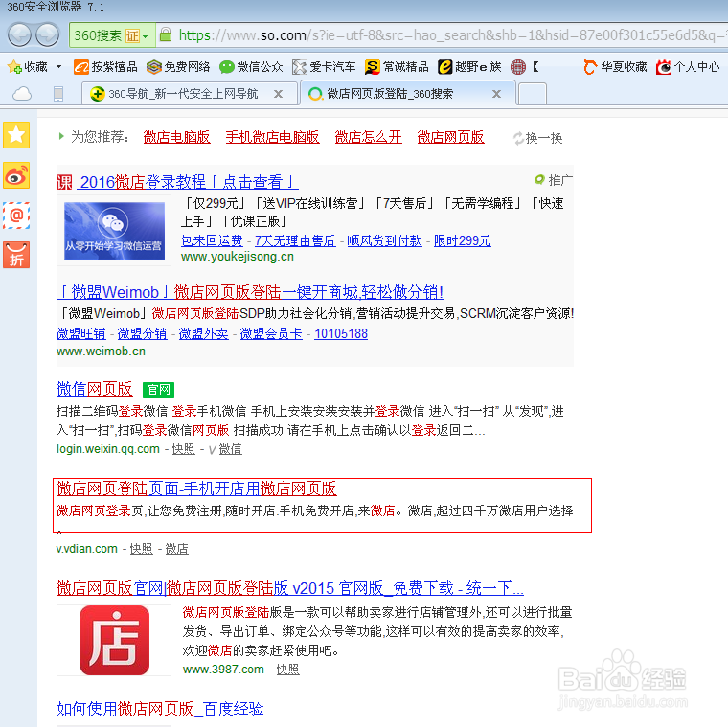The width and height of the screenshot is (728, 727).
Task: Open the 微盟外卖 sublink
Action: pos(203,333)
